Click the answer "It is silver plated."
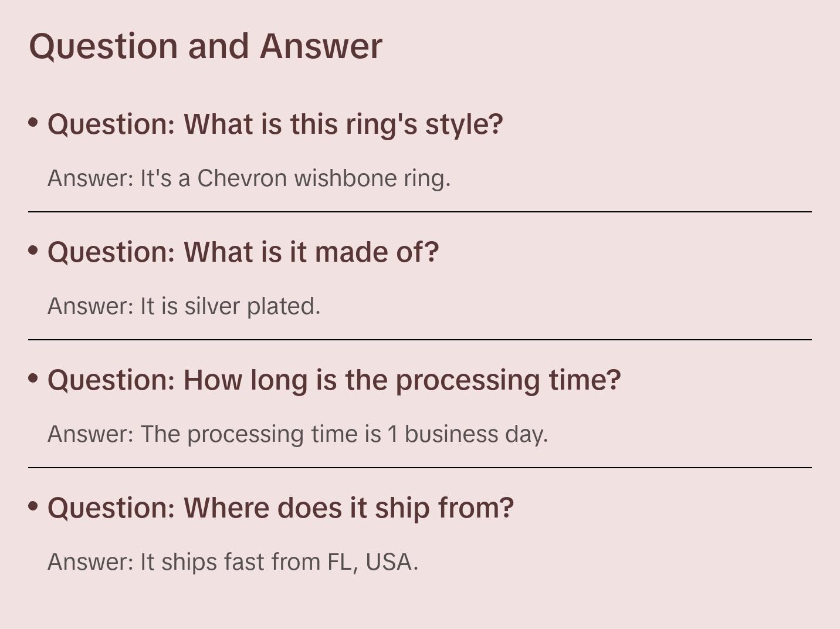Image resolution: width=840 pixels, height=629 pixels. (x=184, y=306)
